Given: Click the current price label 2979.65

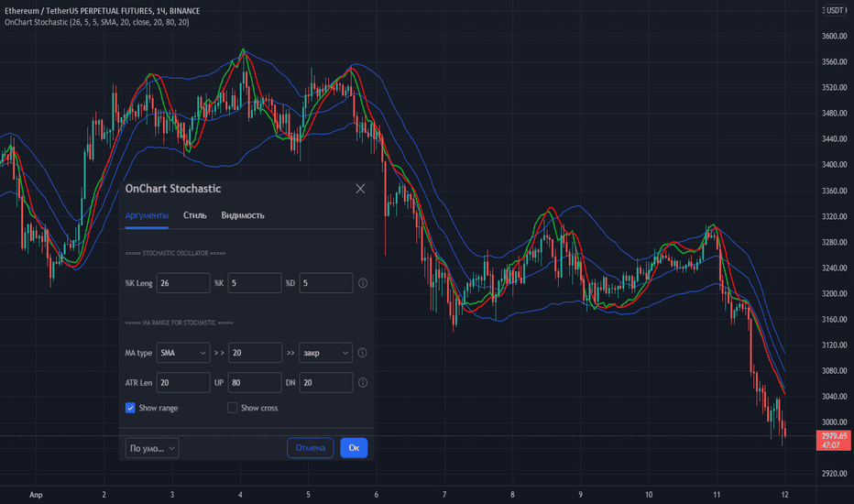Looking at the screenshot, I should (834, 436).
